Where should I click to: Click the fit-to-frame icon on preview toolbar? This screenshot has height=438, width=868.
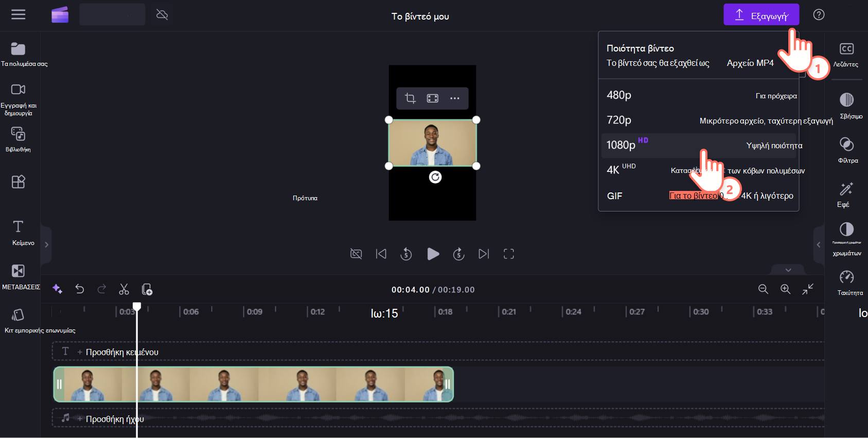click(x=433, y=98)
